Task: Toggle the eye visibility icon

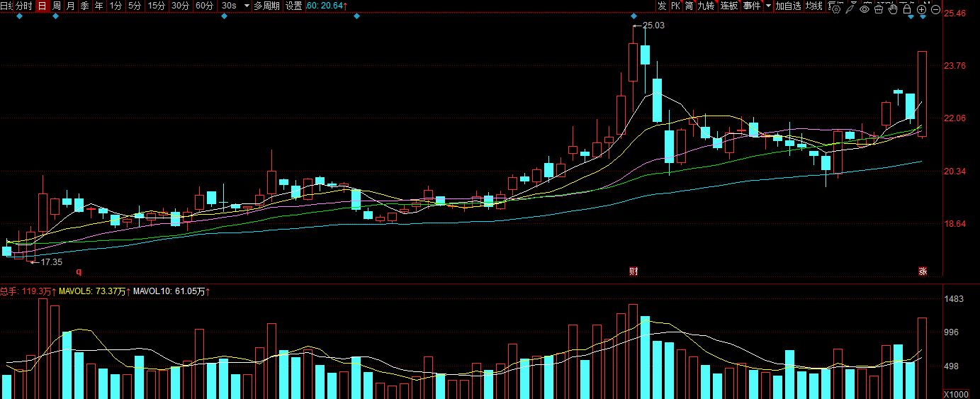Action: coord(864,9)
